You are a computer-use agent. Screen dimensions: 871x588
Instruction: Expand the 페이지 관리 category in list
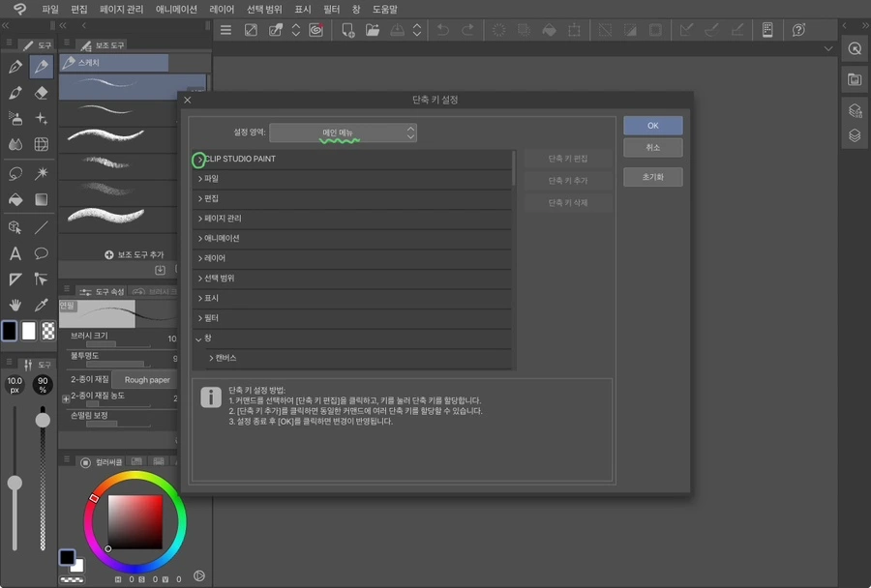coord(200,219)
